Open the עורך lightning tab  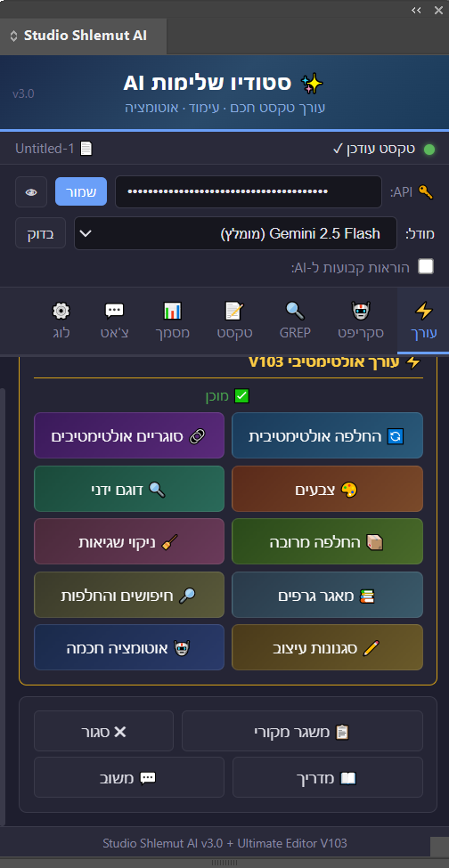pyautogui.click(x=423, y=320)
